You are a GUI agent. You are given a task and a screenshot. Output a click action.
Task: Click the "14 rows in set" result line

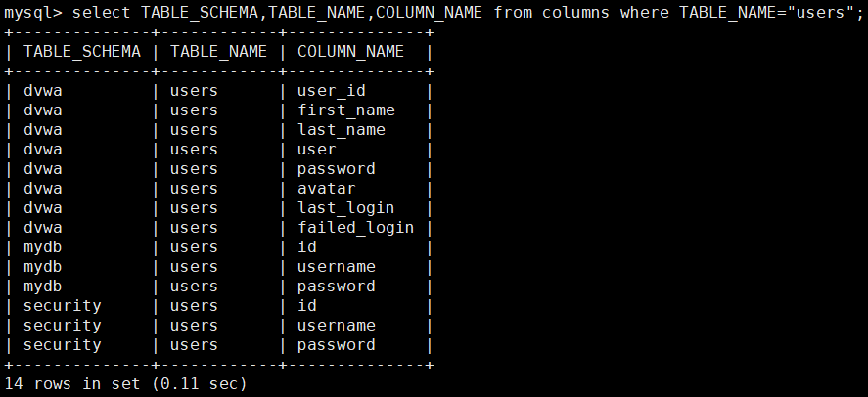point(125,384)
